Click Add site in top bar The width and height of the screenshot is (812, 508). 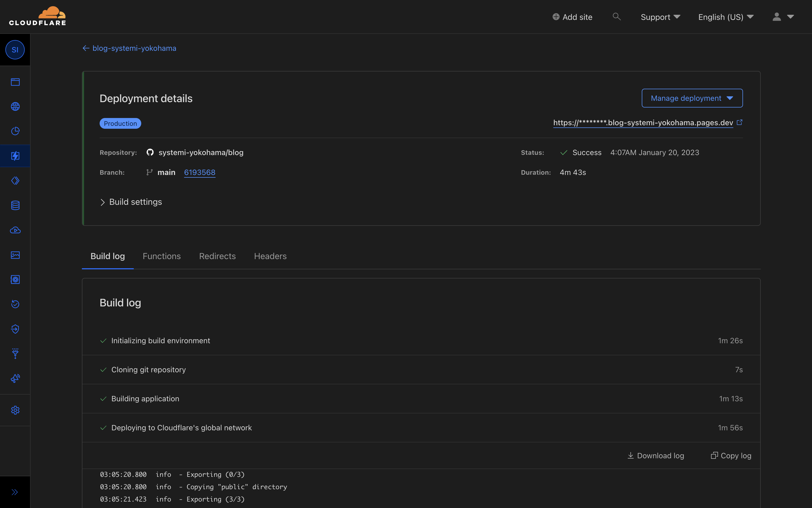[x=572, y=17]
